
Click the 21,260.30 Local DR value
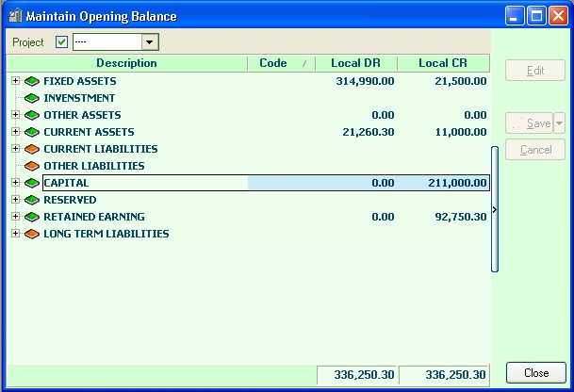[369, 132]
